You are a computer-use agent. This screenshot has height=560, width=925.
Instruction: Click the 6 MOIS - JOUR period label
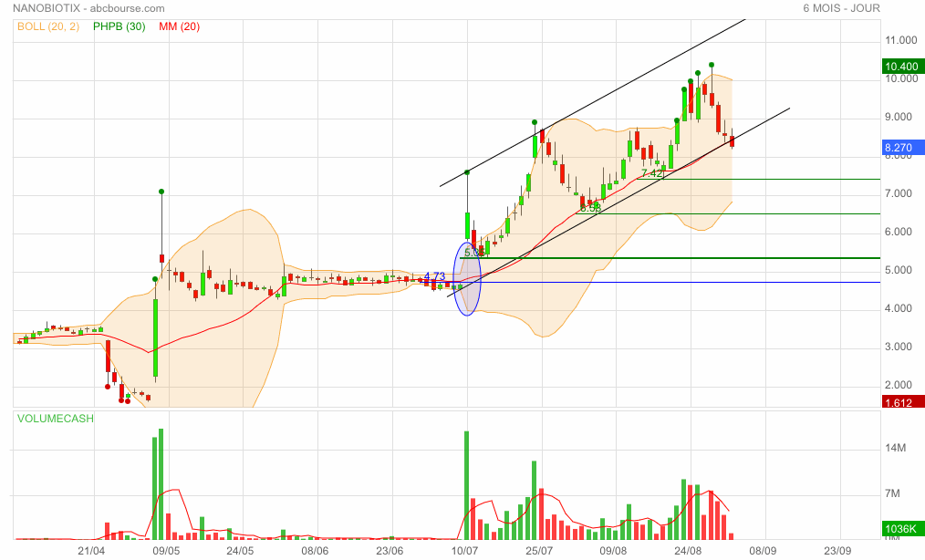(841, 8)
